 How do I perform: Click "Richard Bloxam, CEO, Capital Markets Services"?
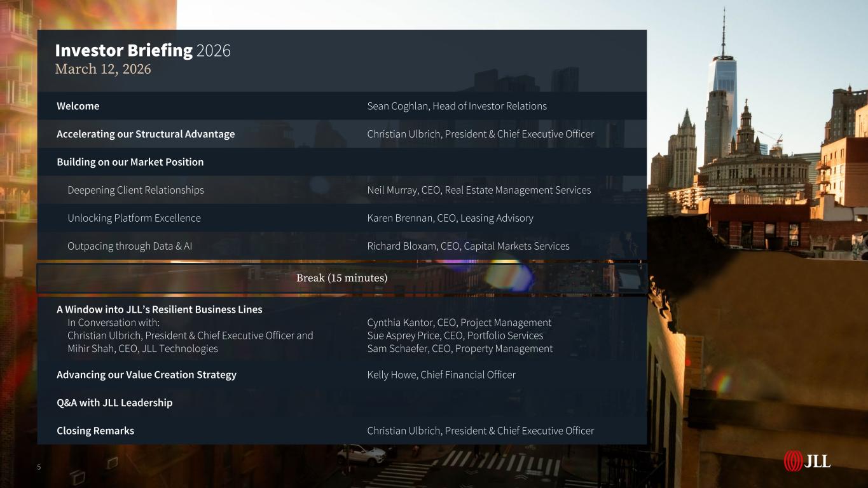click(469, 246)
